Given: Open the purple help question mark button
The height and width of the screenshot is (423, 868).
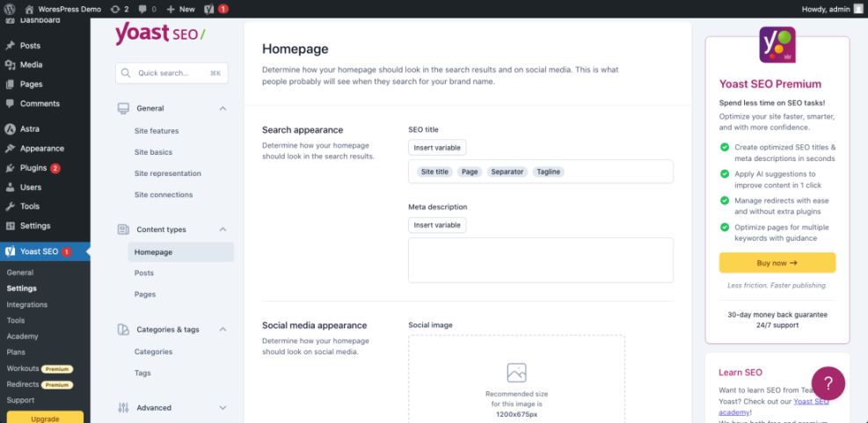Looking at the screenshot, I should (x=828, y=383).
